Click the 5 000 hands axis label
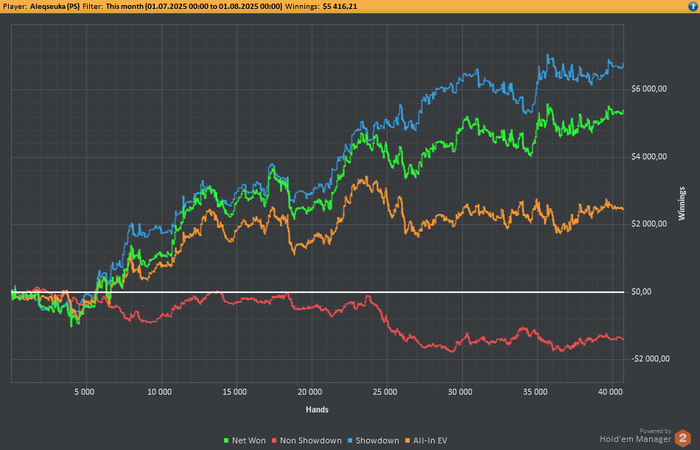Image resolution: width=700 pixels, height=450 pixels. (x=84, y=392)
